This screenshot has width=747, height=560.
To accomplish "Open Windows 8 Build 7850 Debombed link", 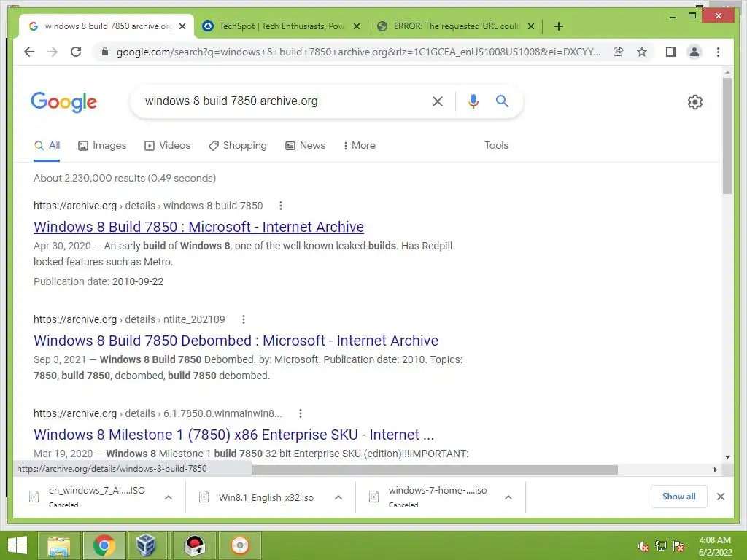I will tap(236, 341).
